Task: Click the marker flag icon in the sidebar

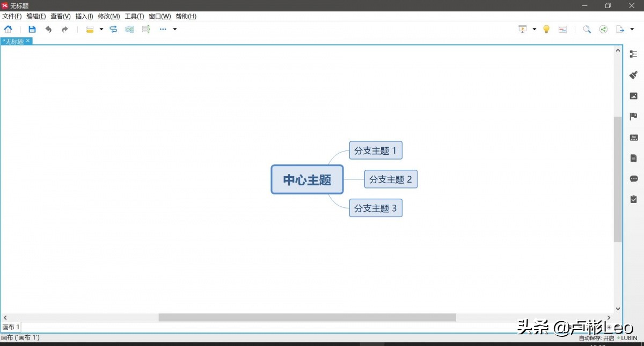Action: (x=633, y=116)
